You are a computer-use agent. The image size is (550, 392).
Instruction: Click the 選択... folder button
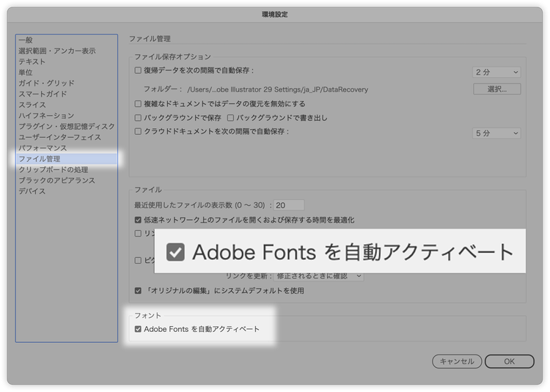(496, 89)
